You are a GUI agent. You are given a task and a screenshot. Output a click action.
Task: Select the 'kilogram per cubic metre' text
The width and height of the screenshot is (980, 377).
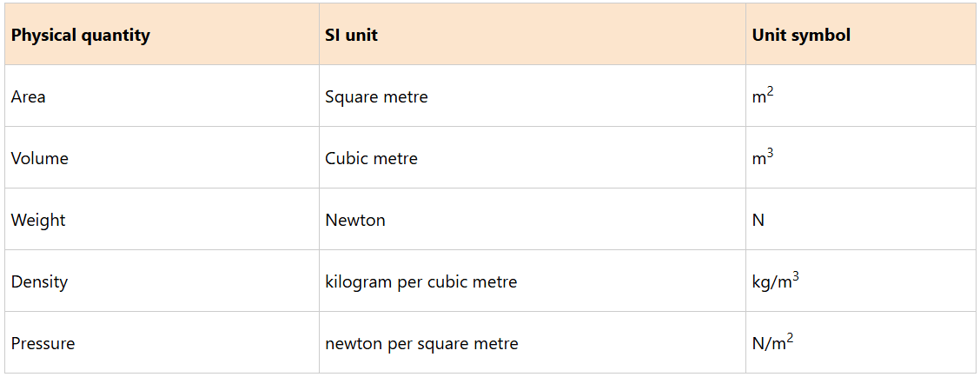click(x=420, y=282)
